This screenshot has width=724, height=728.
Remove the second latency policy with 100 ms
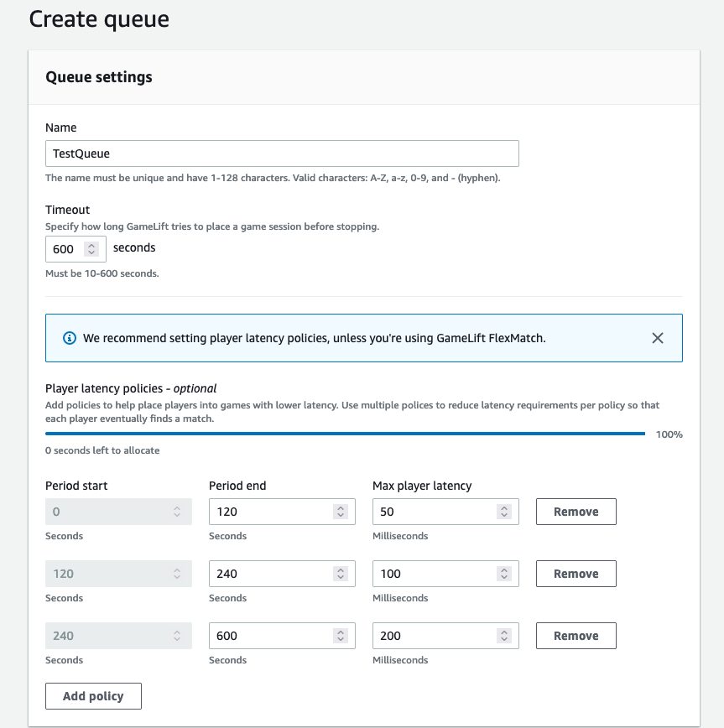pos(576,574)
